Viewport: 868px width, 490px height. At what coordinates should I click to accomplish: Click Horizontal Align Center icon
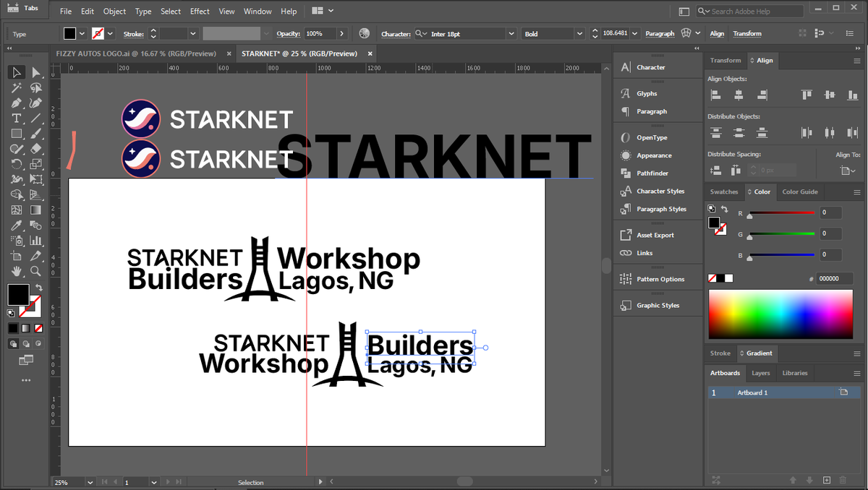[739, 95]
